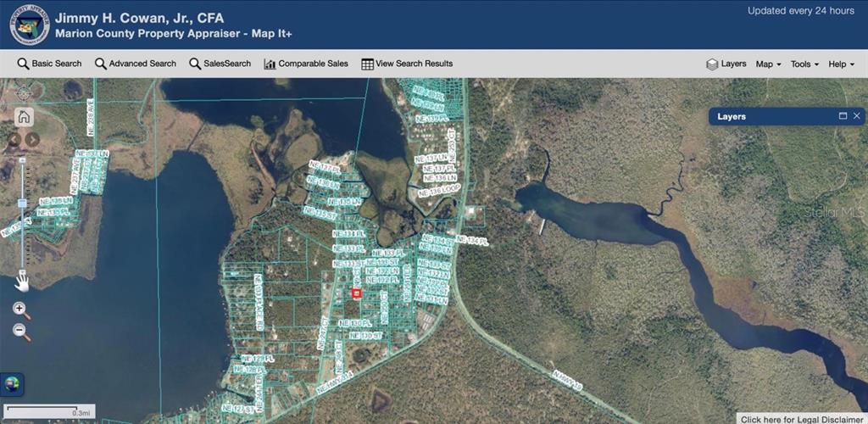Go to next map extent arrow

32,139
